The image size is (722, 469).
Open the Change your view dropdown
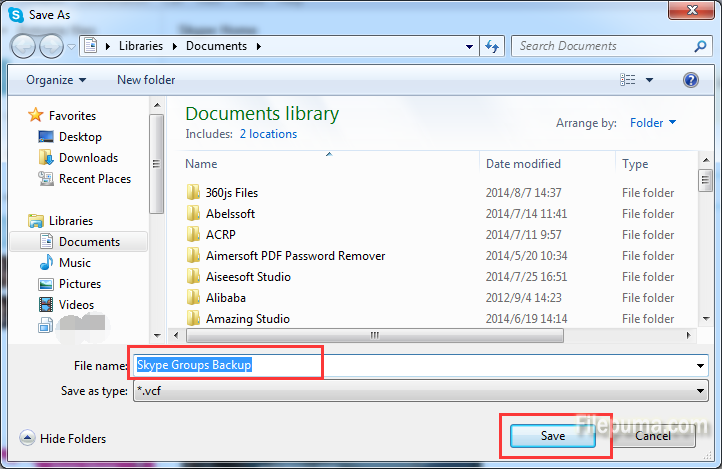click(649, 80)
